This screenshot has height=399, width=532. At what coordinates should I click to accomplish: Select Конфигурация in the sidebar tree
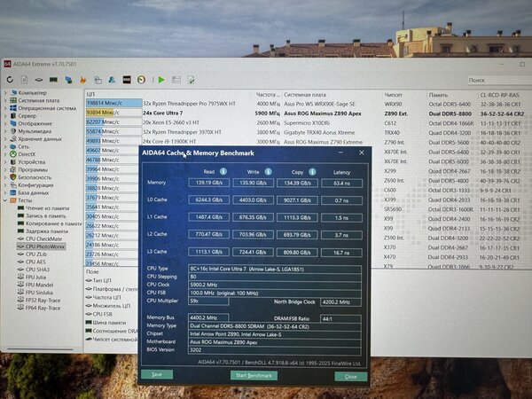coord(35,185)
